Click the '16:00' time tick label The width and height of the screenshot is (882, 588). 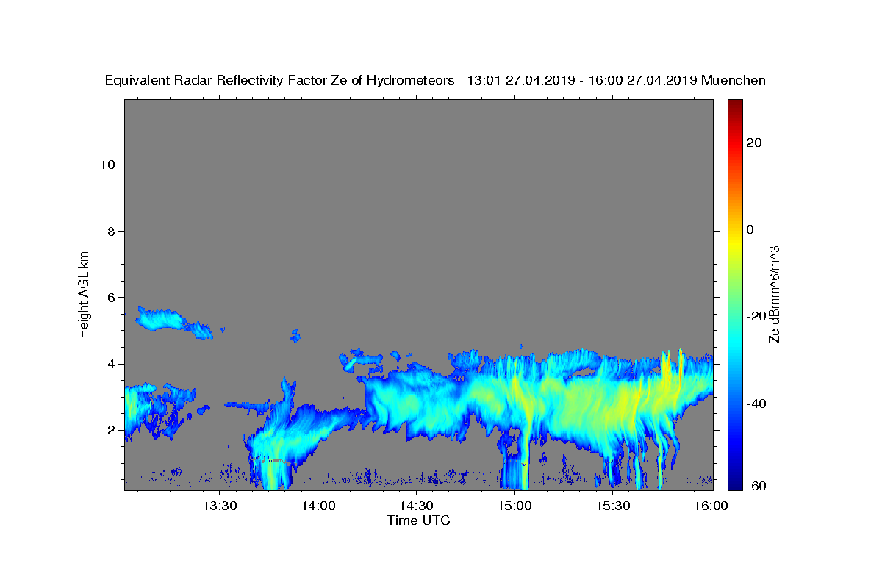tap(711, 506)
